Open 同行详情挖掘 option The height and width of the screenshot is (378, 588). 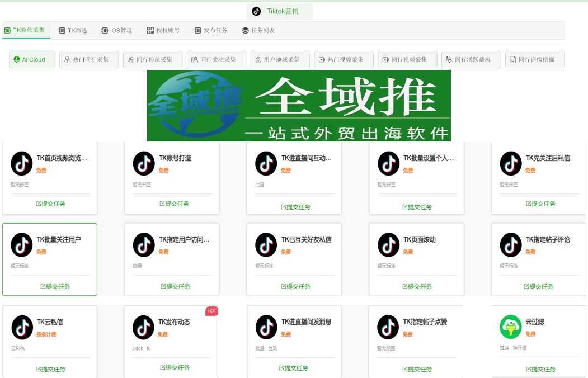tap(535, 60)
